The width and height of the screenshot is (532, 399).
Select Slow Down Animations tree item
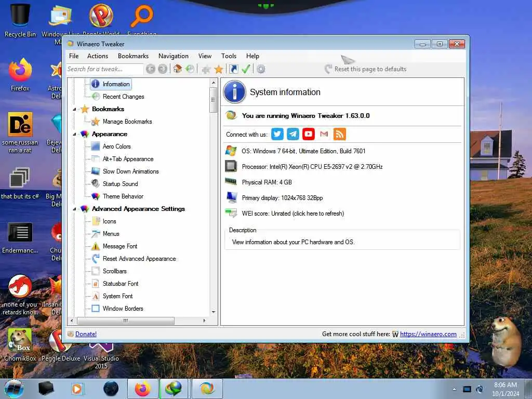(x=130, y=171)
